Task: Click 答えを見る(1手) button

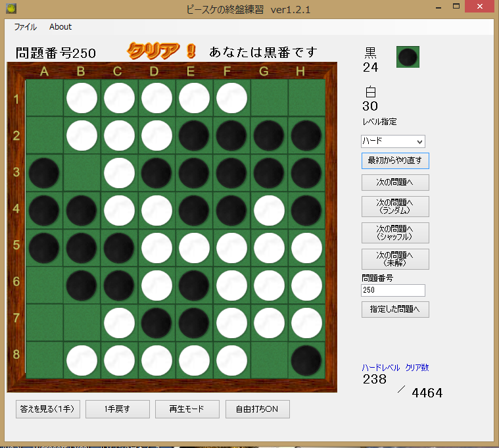Action: point(48,409)
